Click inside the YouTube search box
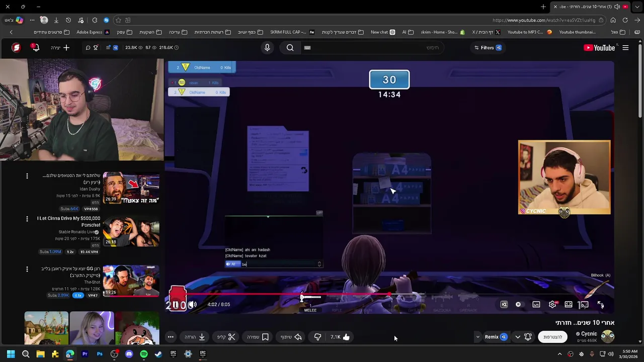This screenshot has height=362, width=644. (x=372, y=48)
